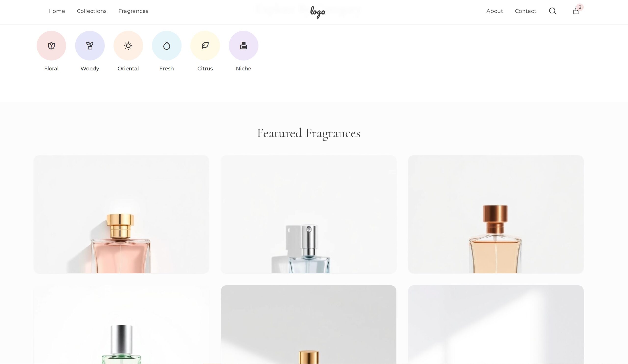Screen dimensions: 628x364
Task: Open the Fragrances menu item
Action: 133,11
